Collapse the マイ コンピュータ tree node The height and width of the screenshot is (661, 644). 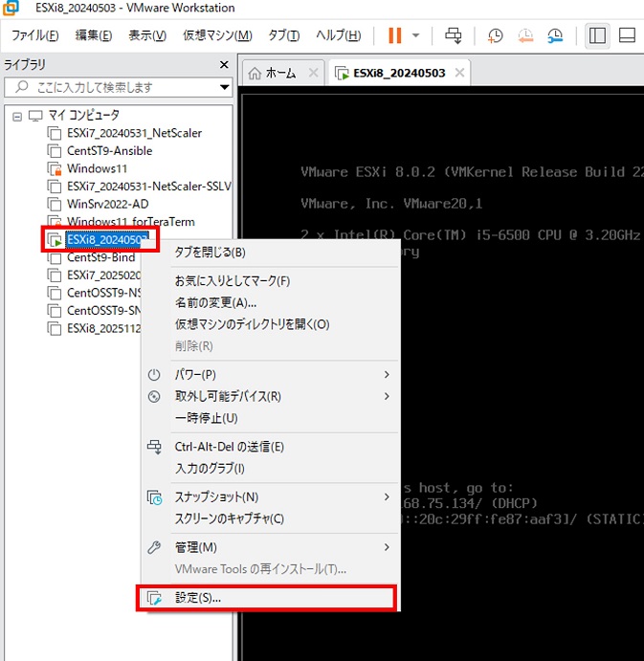(x=16, y=115)
